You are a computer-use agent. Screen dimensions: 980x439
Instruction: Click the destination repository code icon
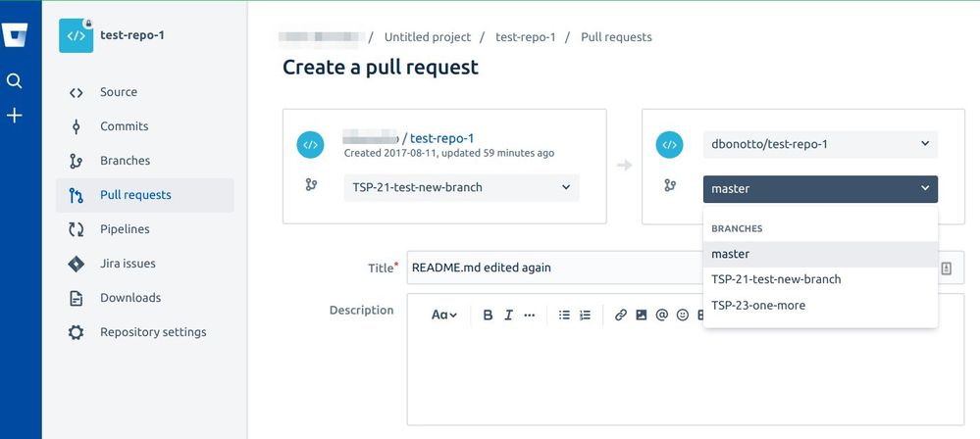point(669,145)
